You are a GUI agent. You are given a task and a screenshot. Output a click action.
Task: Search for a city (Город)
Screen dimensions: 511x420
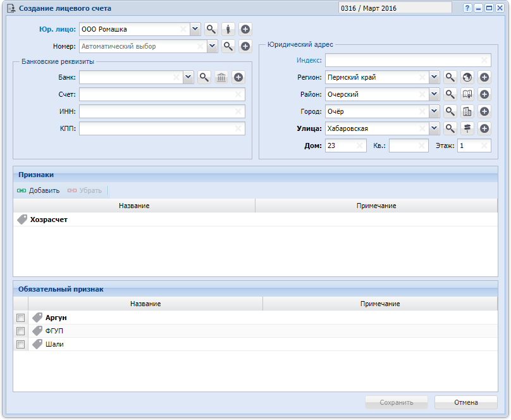coord(450,111)
